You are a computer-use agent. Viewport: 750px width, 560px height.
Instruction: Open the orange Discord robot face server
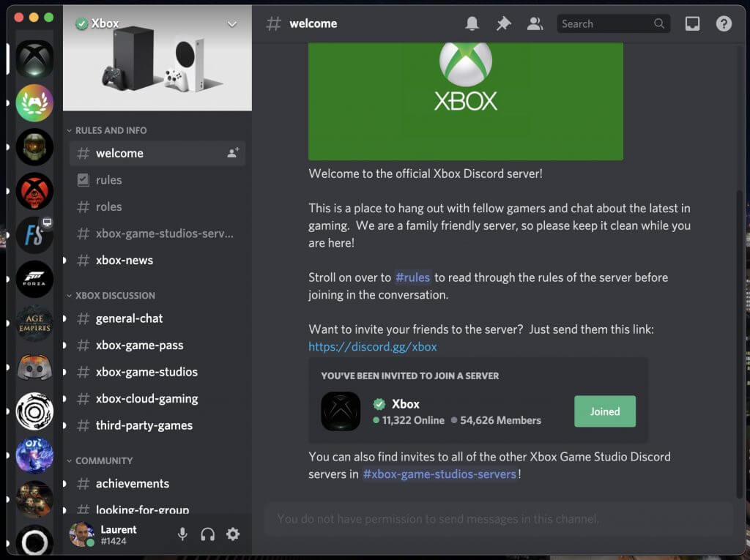click(34, 367)
